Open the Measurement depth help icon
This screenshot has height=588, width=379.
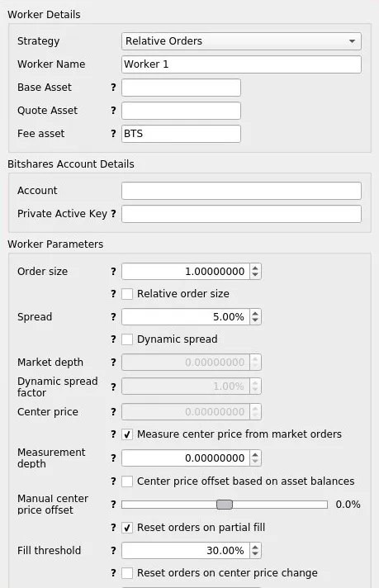[113, 458]
